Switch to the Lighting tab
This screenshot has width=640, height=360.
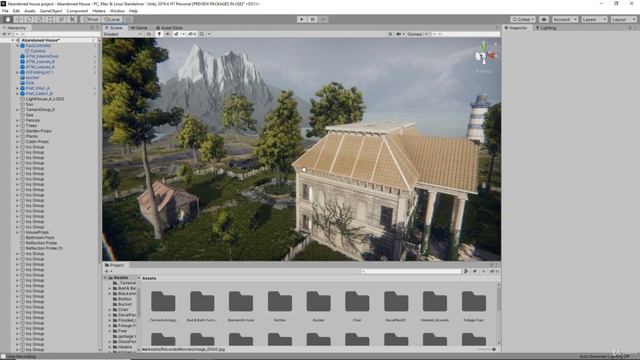point(546,28)
